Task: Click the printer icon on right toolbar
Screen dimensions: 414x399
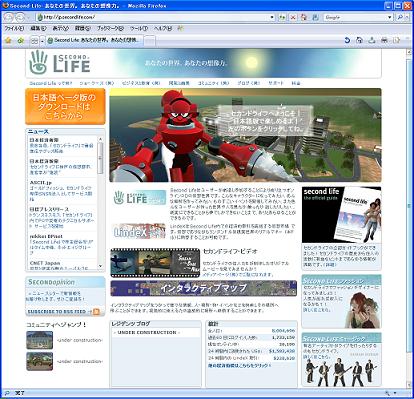Action: click(x=384, y=40)
